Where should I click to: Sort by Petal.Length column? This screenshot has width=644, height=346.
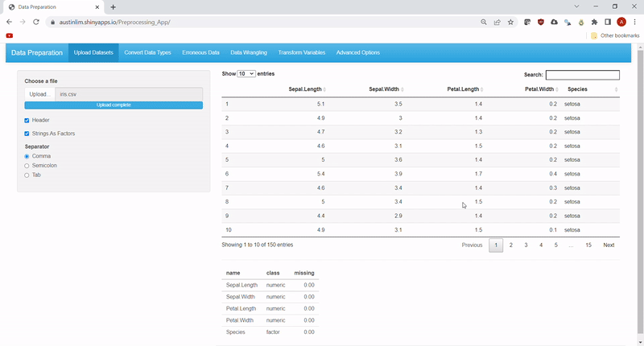click(465, 89)
